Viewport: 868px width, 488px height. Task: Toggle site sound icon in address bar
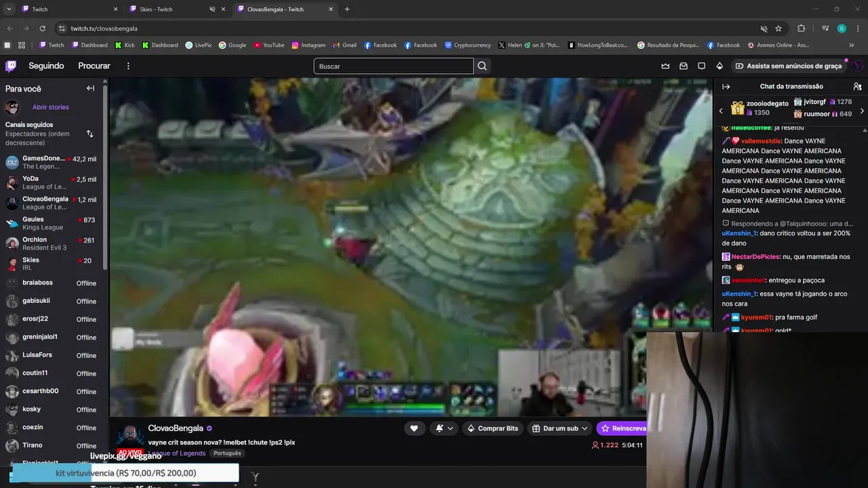tap(764, 28)
